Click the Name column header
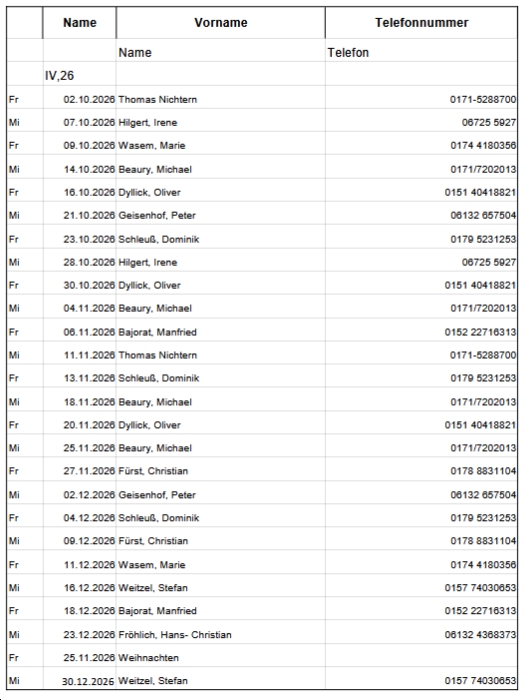Viewport: 526px width, 700px height. click(79, 23)
